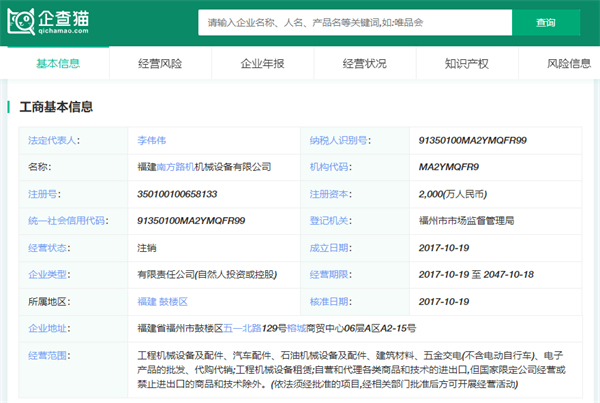Click the green 查询 search button
600x403 pixels.
coord(546,23)
